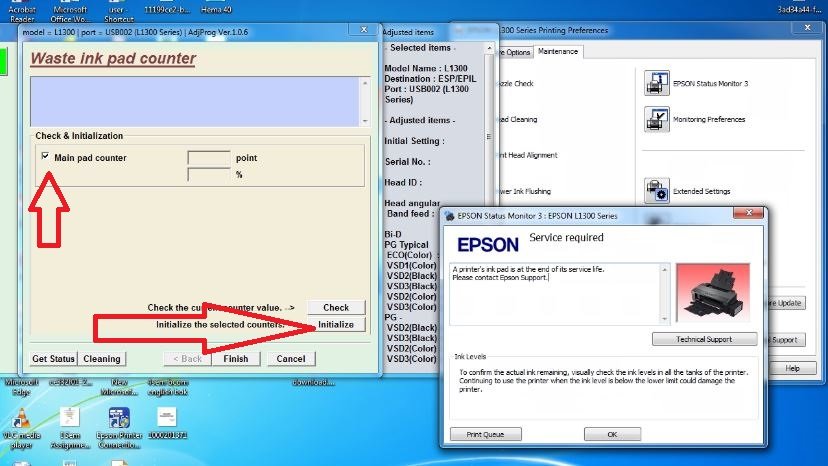Viewport: 828px width, 466px height.
Task: Click the 'ECO(Color)' entry
Action: tap(410, 255)
